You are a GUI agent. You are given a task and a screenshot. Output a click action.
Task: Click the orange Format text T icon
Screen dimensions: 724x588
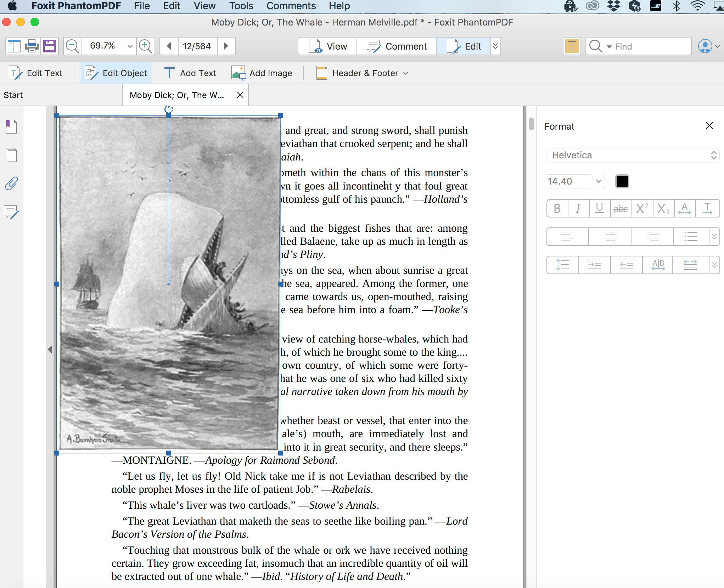pos(572,46)
